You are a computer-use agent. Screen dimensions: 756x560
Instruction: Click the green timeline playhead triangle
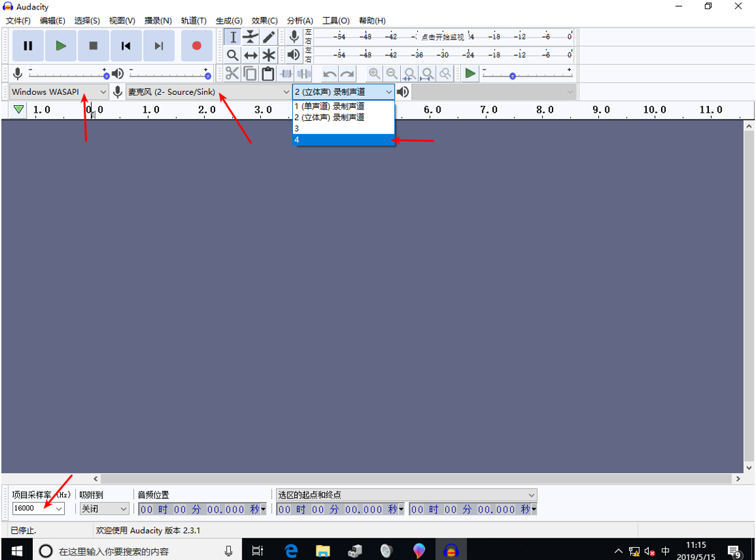(x=18, y=109)
